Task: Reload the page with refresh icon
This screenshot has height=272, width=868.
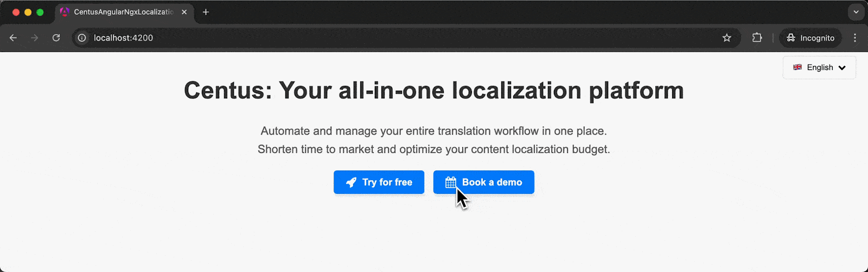Action: point(56,38)
